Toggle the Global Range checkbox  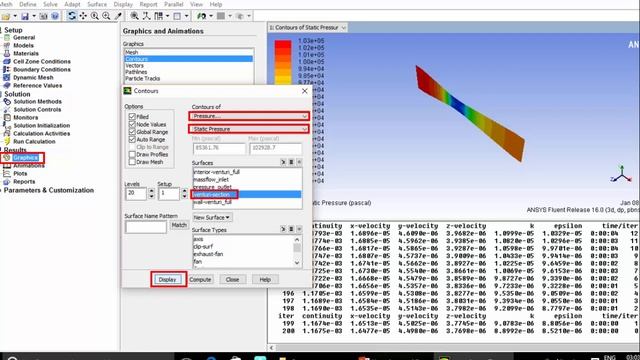pyautogui.click(x=132, y=132)
